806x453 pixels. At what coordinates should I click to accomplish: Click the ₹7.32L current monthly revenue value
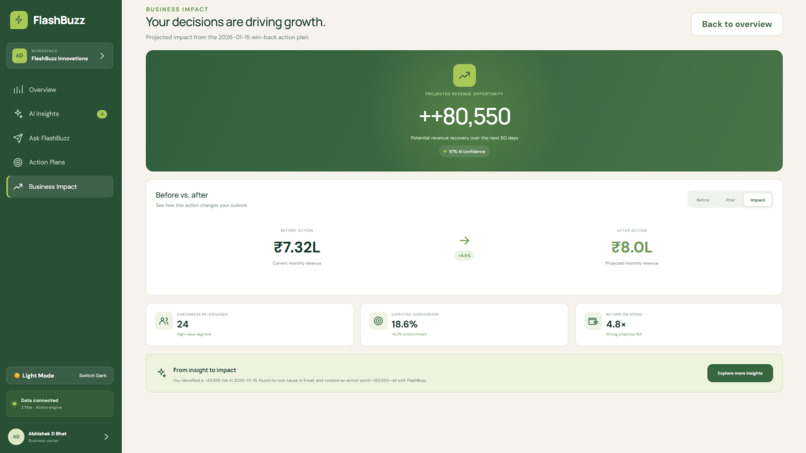[x=297, y=247]
